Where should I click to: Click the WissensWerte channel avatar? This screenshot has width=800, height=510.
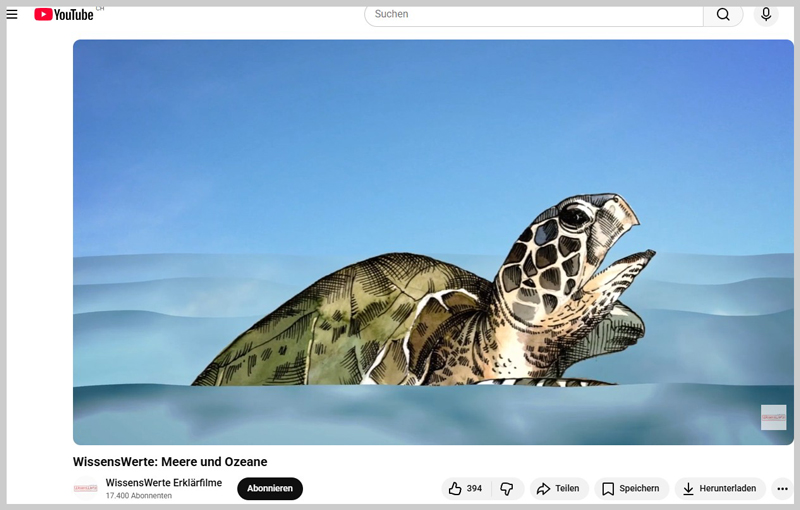click(x=86, y=489)
